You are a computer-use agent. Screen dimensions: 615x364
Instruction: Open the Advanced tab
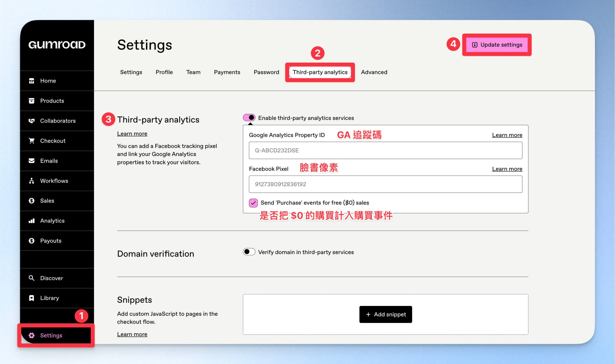pos(374,72)
